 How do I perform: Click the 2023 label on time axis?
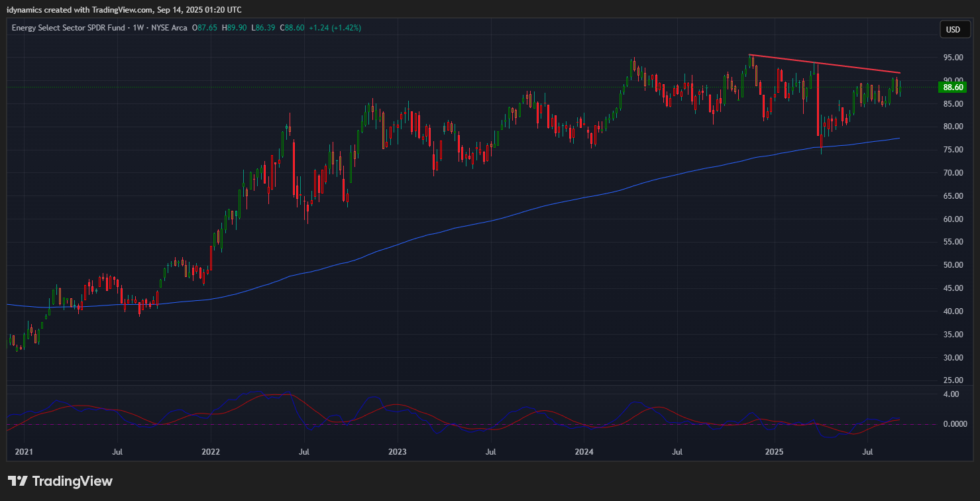(398, 452)
